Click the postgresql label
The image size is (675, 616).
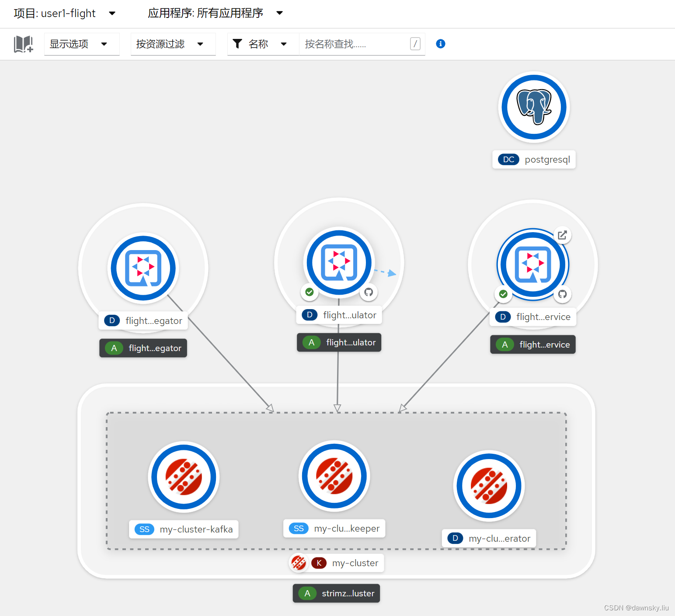[534, 160]
